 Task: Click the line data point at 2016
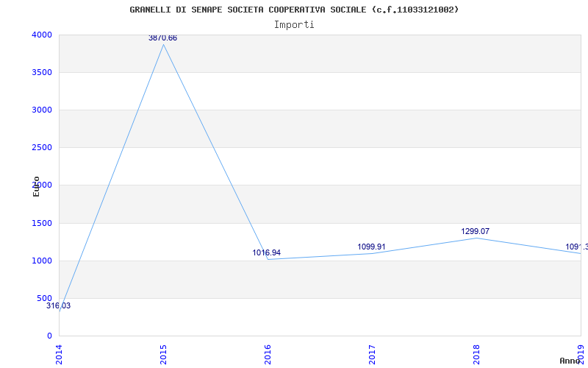tap(268, 260)
